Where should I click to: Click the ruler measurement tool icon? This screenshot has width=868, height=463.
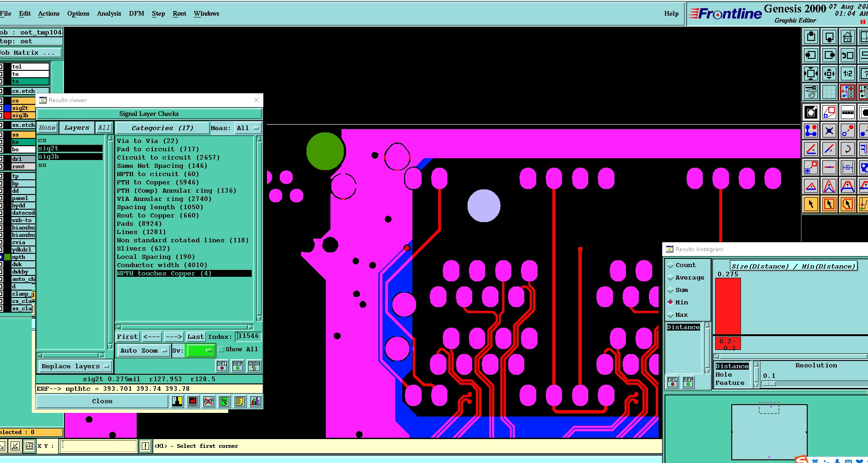[847, 112]
